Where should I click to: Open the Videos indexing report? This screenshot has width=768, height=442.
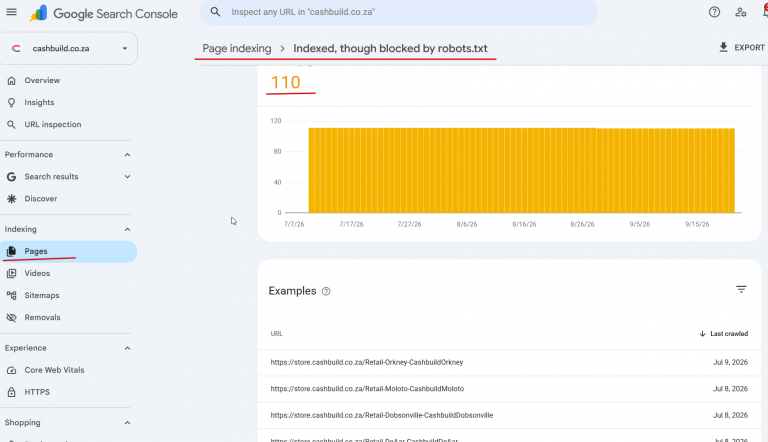37,273
